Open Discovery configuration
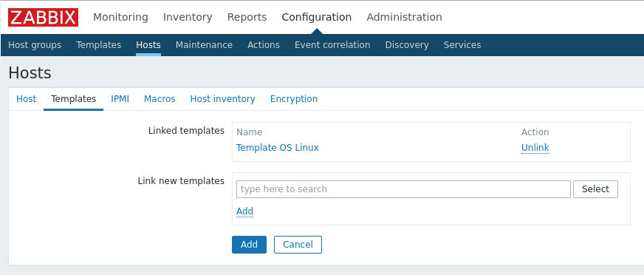Viewport: 644px width, 275px height. coord(407,45)
